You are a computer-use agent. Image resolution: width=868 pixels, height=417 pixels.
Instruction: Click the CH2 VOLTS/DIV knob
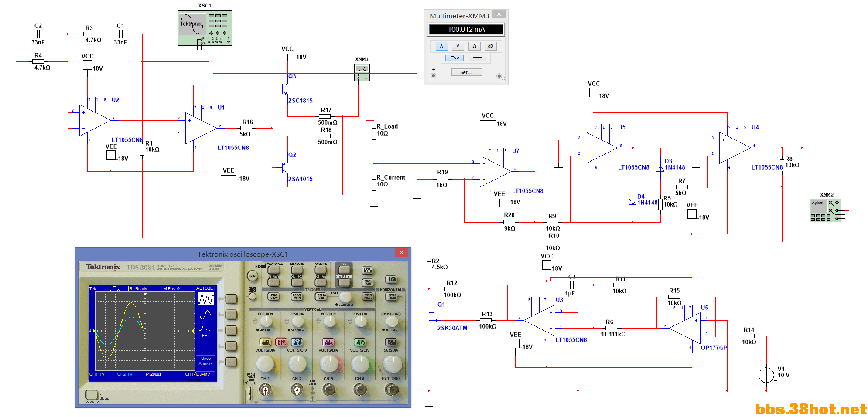point(297,364)
